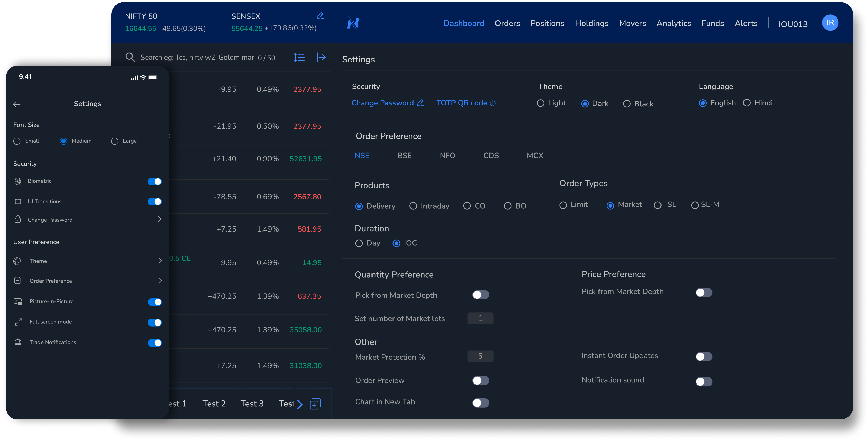Click the add new watchlist icon
Screen dimensions: 868x440
coord(315,404)
